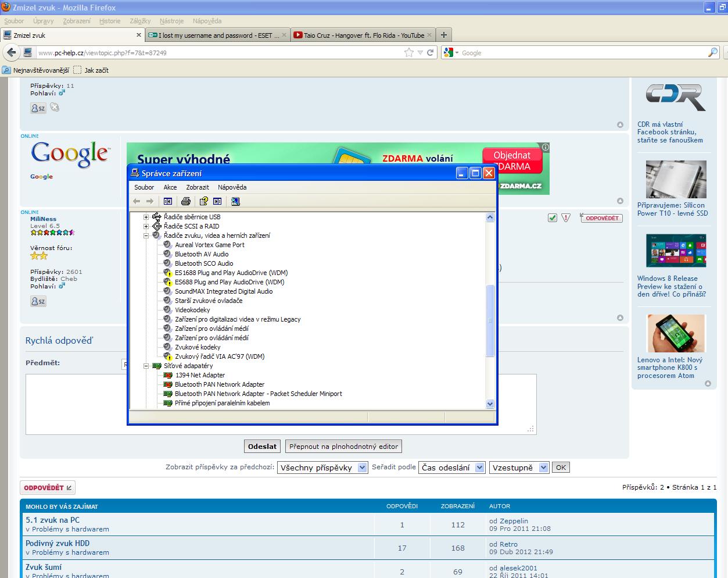Screen dimensions: 728x578
Task: Expand Řadiče sběrnice USB node
Action: click(x=146, y=217)
